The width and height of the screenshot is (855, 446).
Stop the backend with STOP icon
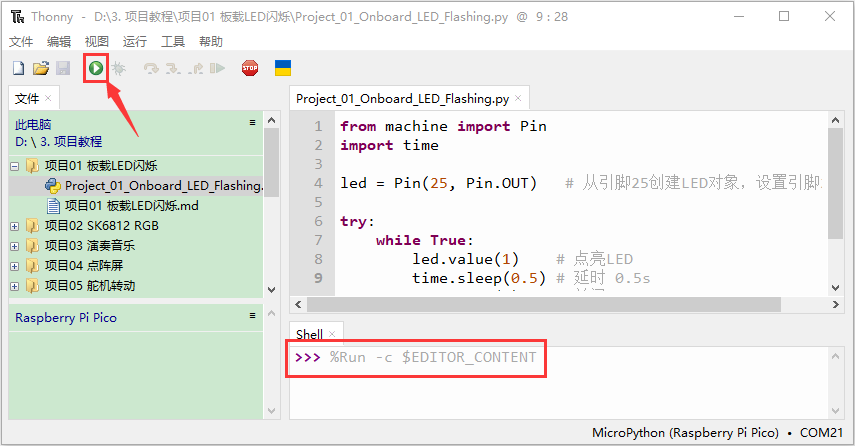250,68
